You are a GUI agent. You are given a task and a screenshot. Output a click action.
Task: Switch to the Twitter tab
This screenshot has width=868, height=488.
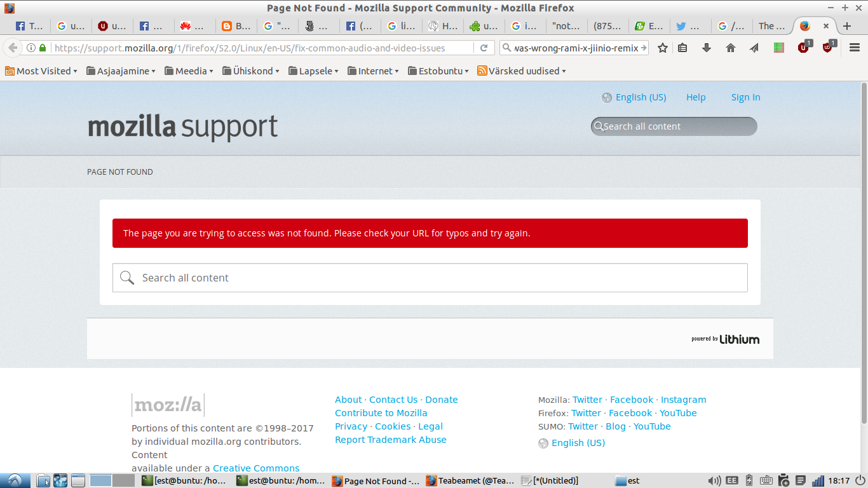(x=689, y=26)
